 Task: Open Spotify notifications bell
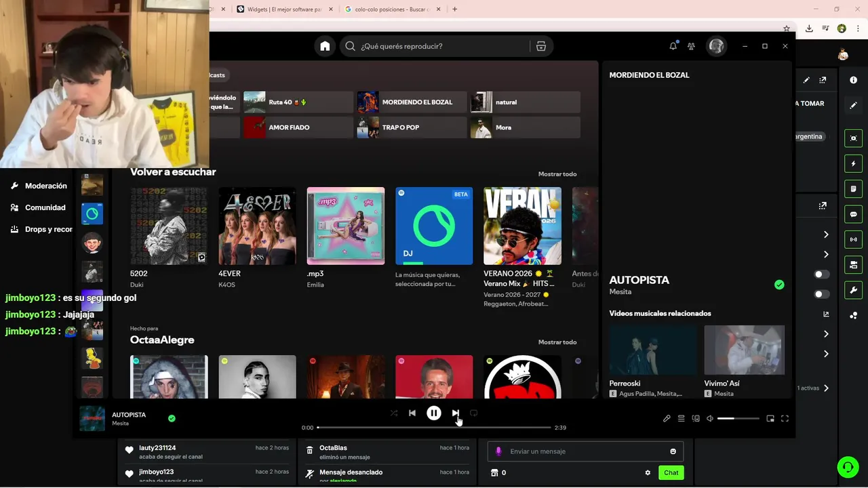pyautogui.click(x=673, y=46)
